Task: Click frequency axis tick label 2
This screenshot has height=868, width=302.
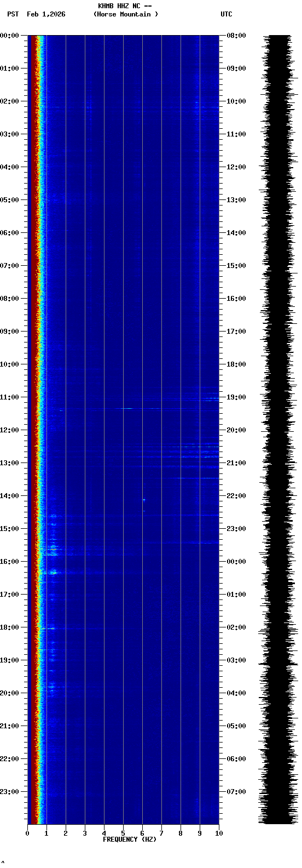Action: click(x=66, y=833)
